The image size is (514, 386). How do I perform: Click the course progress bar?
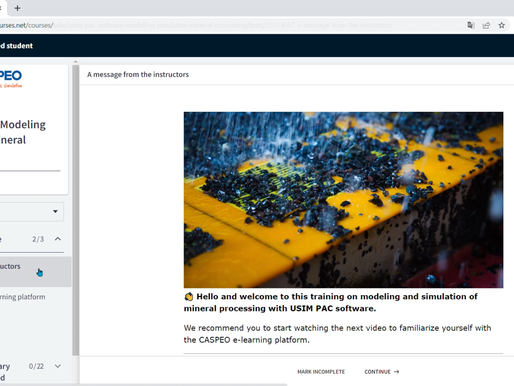tap(30, 171)
